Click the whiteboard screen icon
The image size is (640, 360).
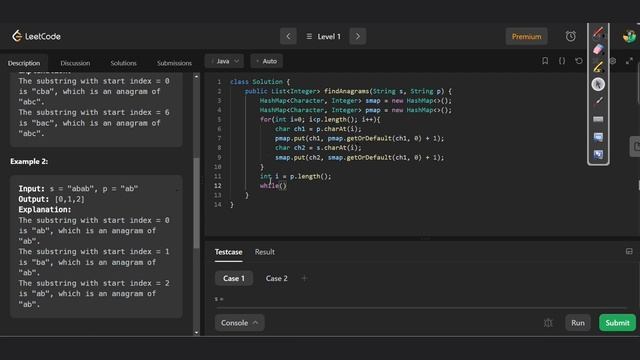click(598, 136)
